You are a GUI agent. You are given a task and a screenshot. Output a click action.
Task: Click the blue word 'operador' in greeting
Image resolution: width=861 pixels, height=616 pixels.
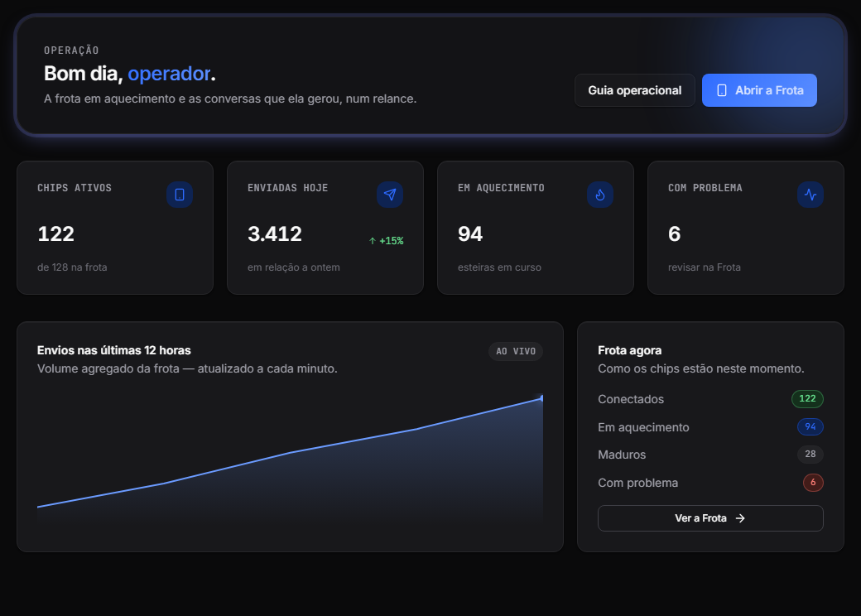tap(169, 74)
